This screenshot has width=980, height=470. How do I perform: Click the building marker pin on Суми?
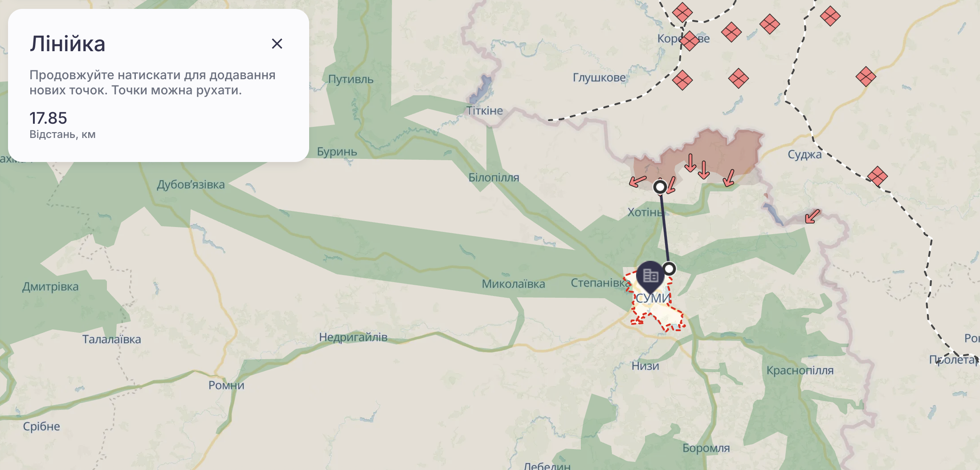tap(650, 276)
